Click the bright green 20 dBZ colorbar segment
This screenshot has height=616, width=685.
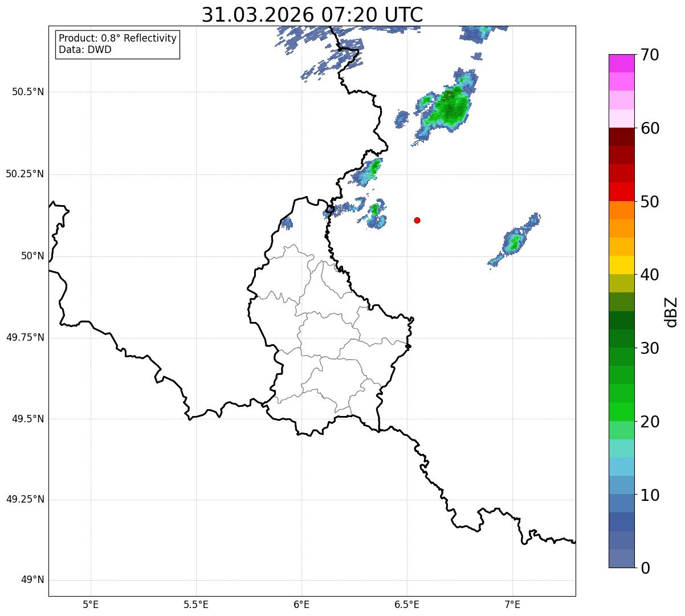pos(622,412)
